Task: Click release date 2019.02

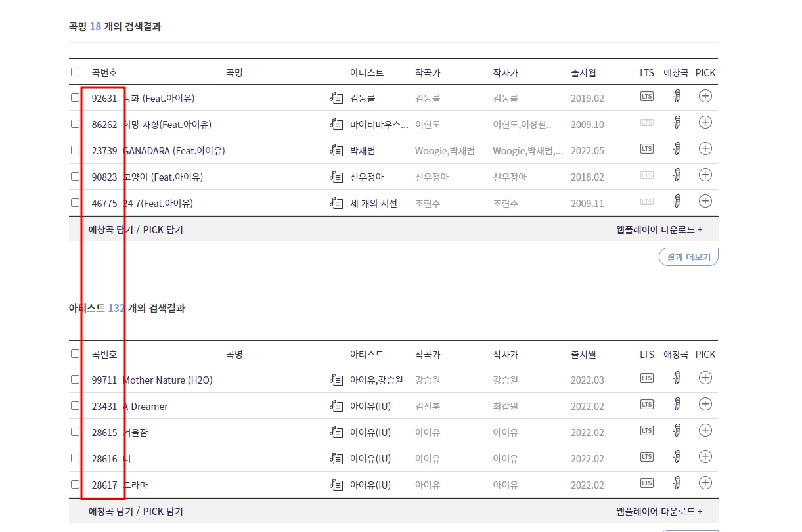Action: pyautogui.click(x=587, y=99)
